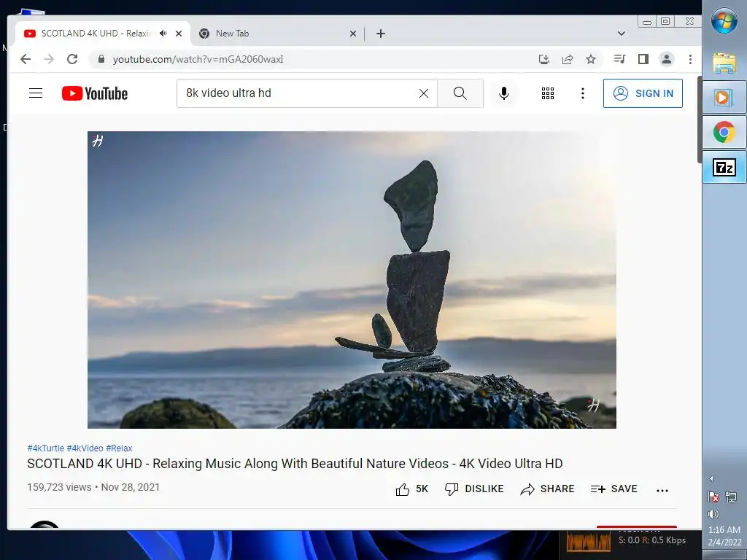Click the address bar URL
The image size is (747, 560).
198,59
